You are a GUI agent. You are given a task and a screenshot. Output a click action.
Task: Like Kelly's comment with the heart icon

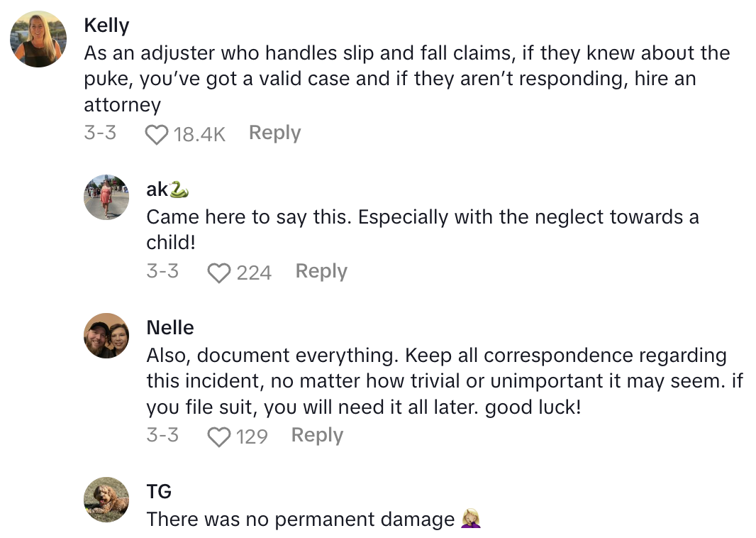[x=157, y=134]
